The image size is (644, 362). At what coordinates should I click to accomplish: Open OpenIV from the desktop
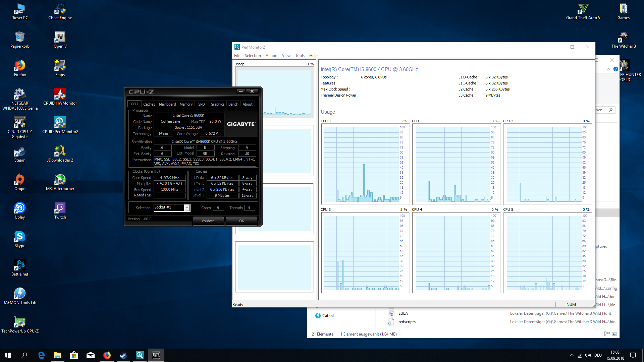click(60, 37)
